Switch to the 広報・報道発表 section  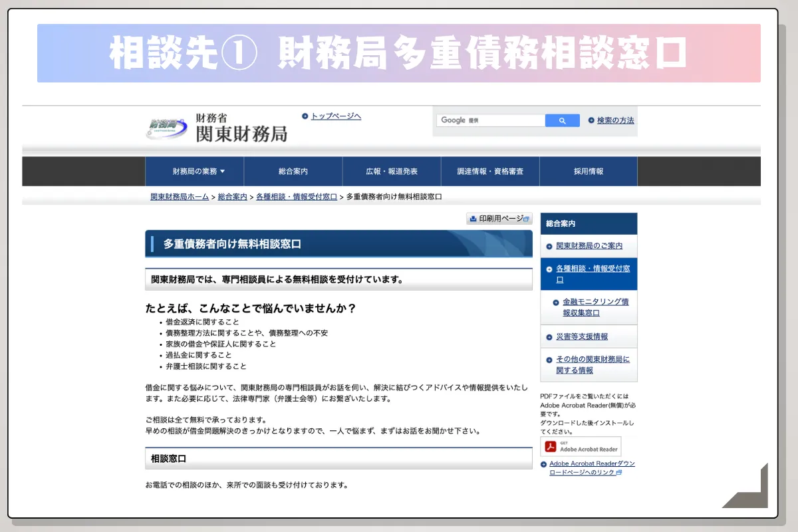click(x=391, y=171)
